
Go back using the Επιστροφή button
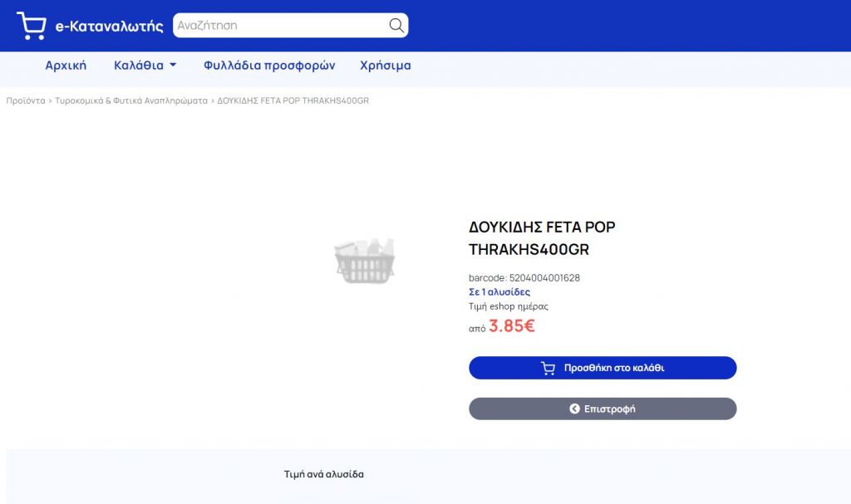[x=603, y=409]
